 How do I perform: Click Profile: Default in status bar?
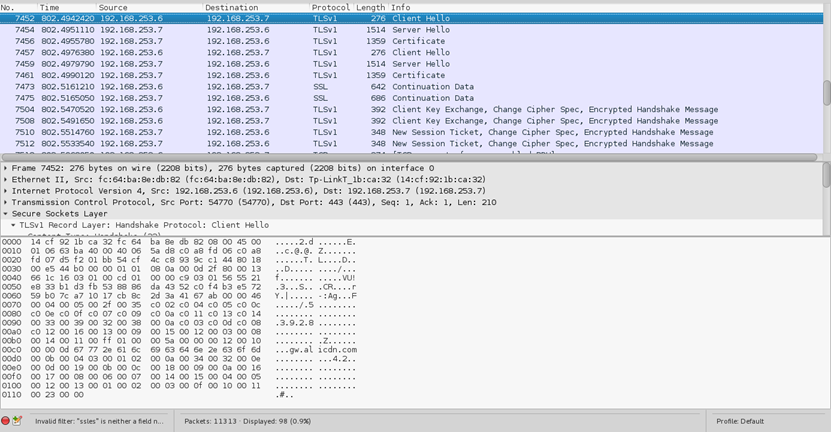click(739, 421)
